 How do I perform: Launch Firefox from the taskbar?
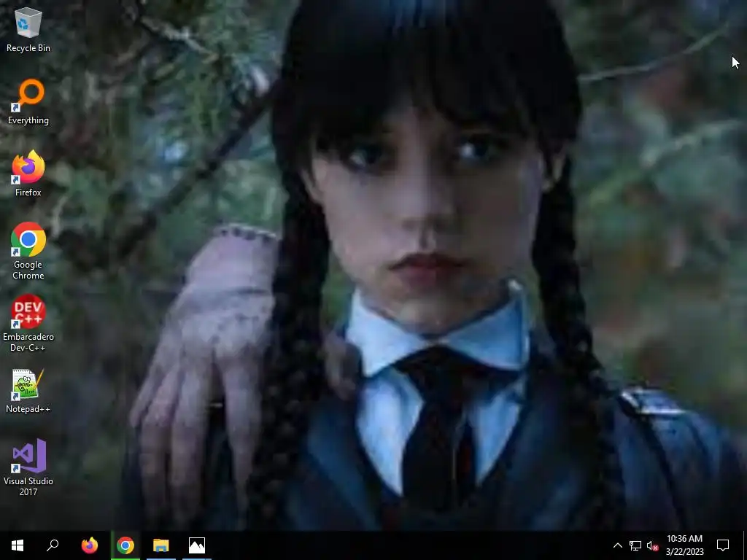[90, 545]
